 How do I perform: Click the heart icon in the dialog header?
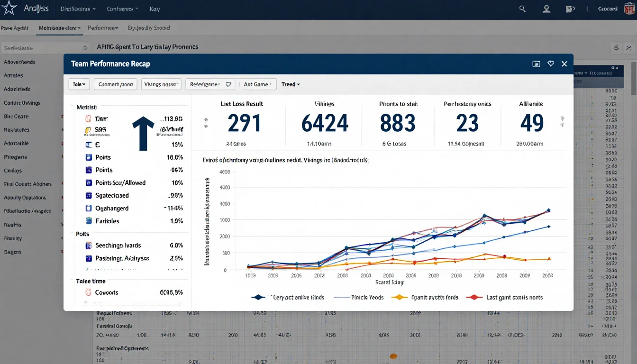551,64
